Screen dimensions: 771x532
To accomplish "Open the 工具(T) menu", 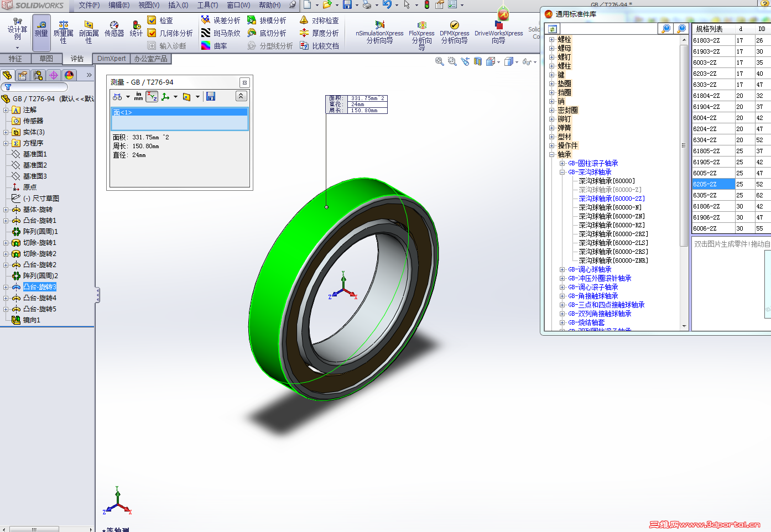I will (x=207, y=5).
